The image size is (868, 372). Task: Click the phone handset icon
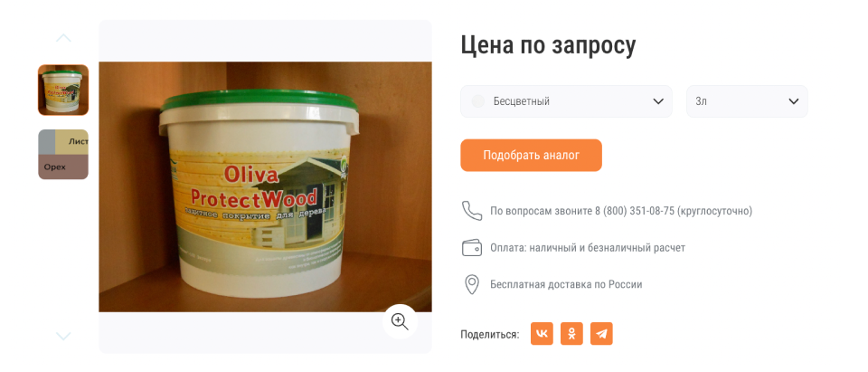coord(472,211)
